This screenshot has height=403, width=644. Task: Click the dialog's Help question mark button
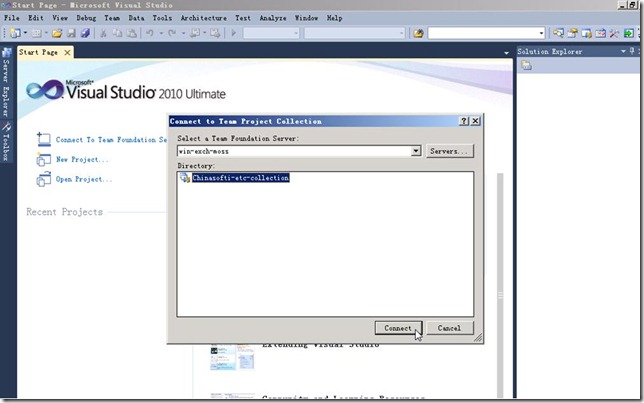tap(464, 121)
